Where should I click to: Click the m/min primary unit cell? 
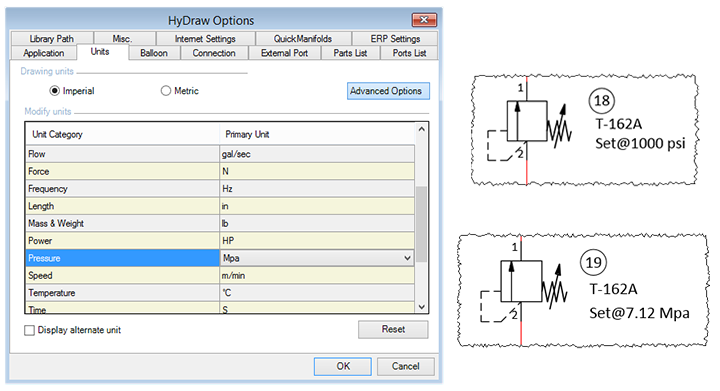click(317, 275)
